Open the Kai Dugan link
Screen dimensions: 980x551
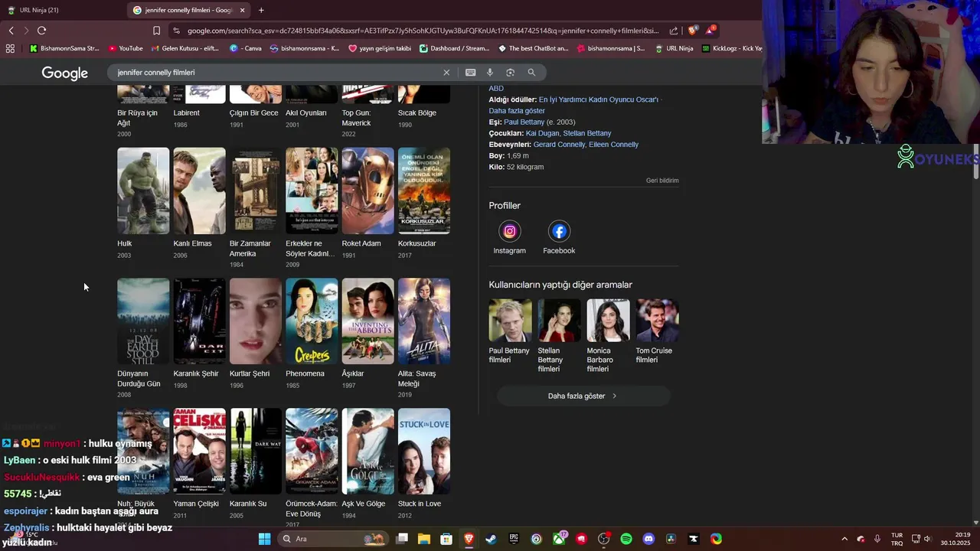coord(541,133)
